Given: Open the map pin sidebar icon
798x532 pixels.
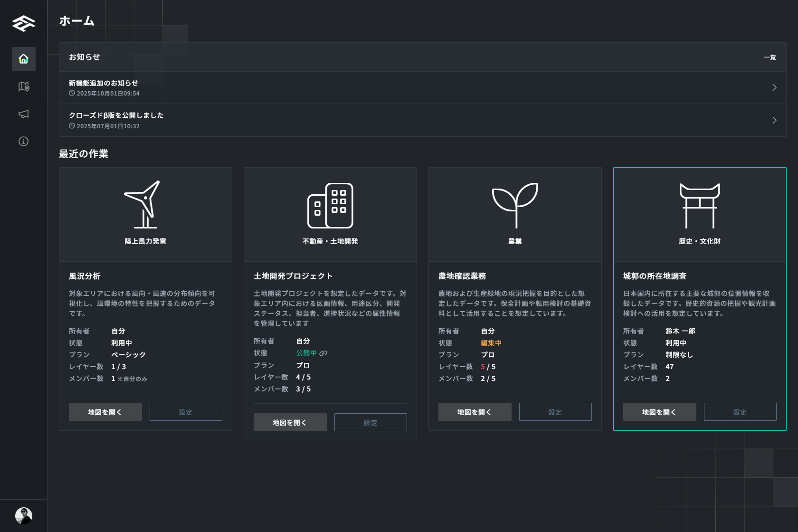Looking at the screenshot, I should tap(23, 86).
